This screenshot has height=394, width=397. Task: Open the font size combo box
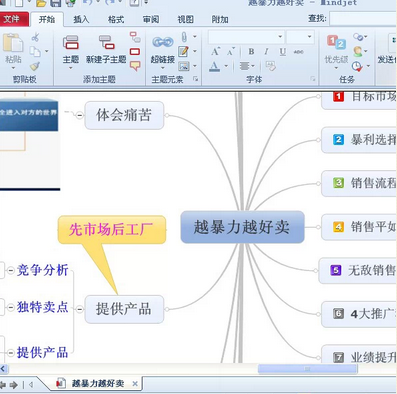click(300, 37)
